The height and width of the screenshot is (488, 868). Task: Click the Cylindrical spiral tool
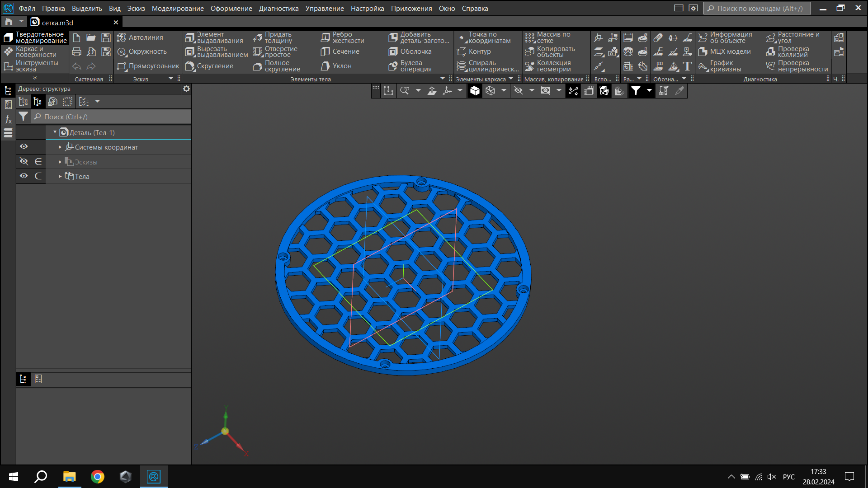click(x=487, y=66)
